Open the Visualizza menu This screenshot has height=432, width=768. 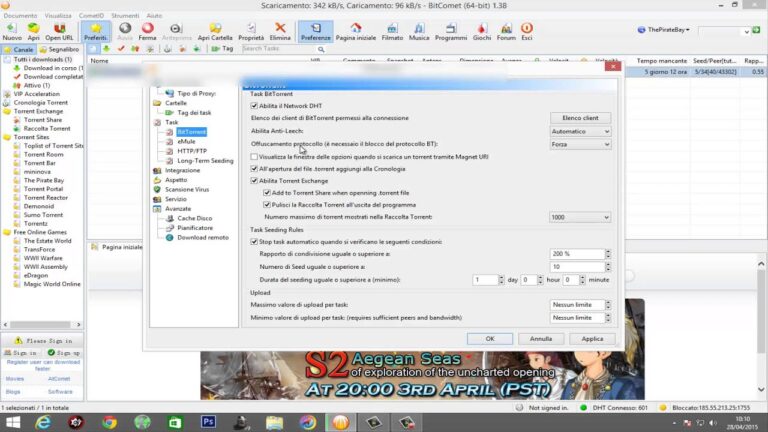pos(58,16)
